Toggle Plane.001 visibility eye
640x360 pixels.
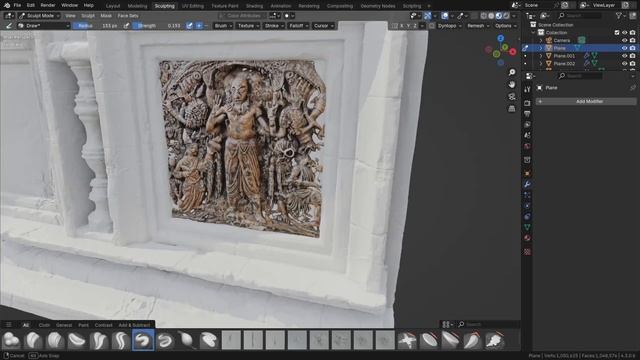[624, 56]
